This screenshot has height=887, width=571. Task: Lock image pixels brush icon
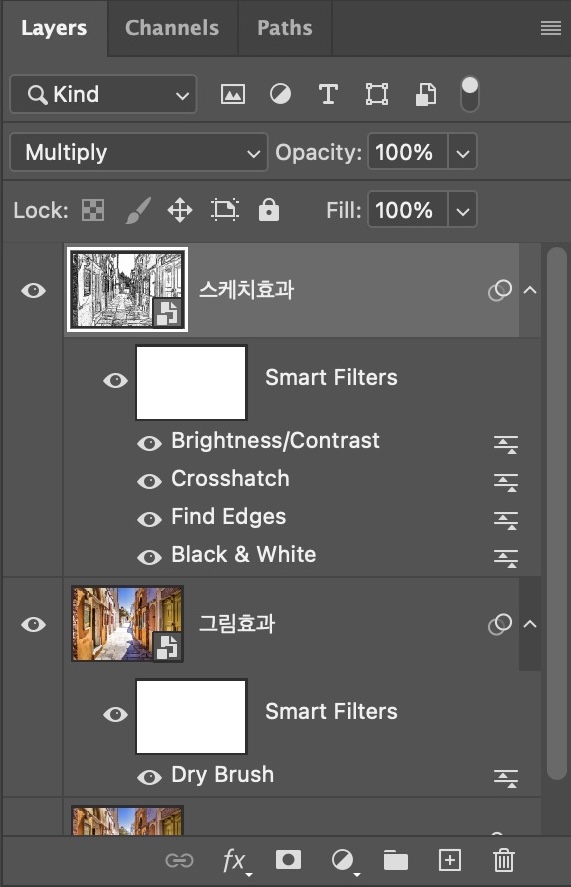pos(138,210)
